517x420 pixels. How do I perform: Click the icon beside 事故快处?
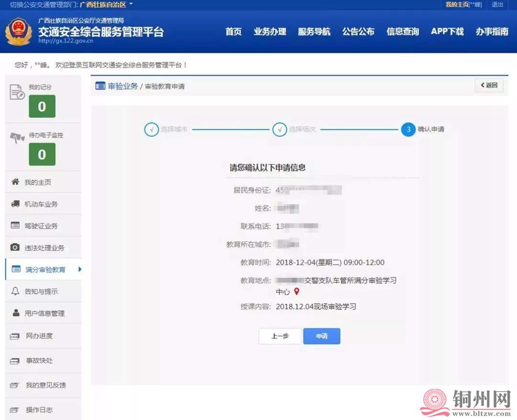point(14,361)
